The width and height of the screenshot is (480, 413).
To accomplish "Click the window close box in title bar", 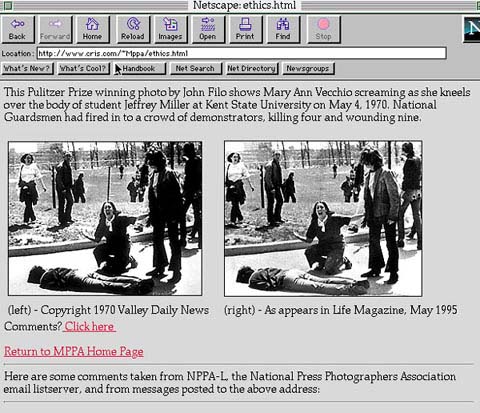I will [7, 5].
